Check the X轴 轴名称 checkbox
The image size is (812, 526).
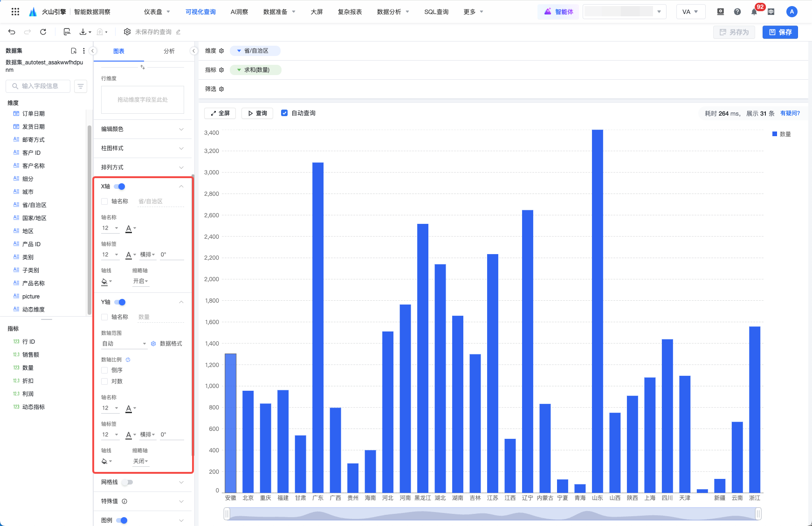click(x=104, y=201)
